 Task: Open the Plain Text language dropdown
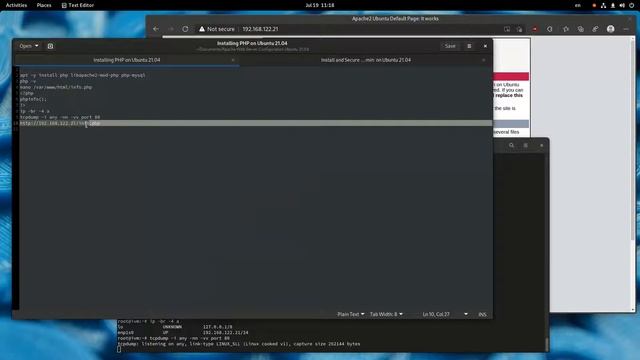pos(351,314)
